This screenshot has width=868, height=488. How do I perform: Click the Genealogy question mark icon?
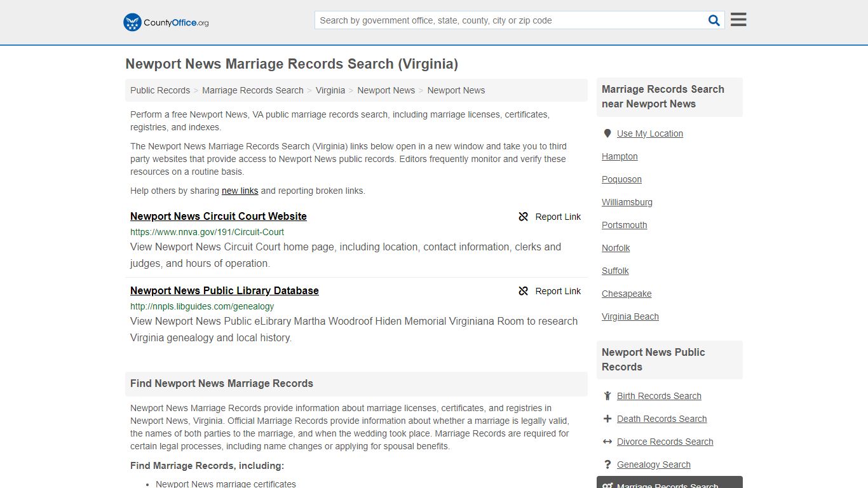pyautogui.click(x=607, y=464)
